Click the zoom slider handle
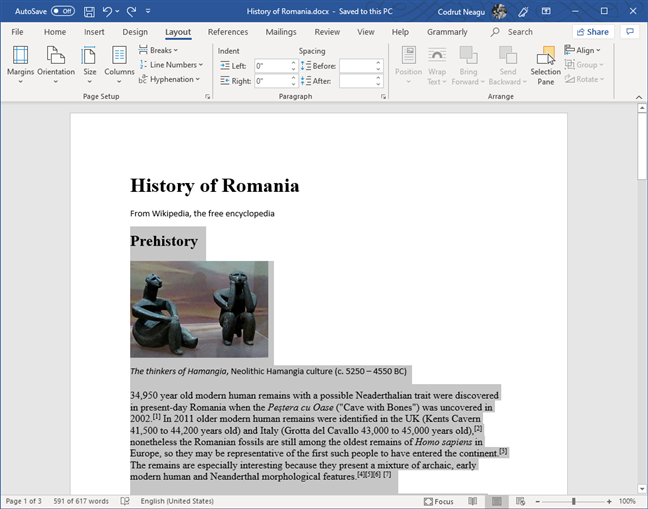 [574, 501]
